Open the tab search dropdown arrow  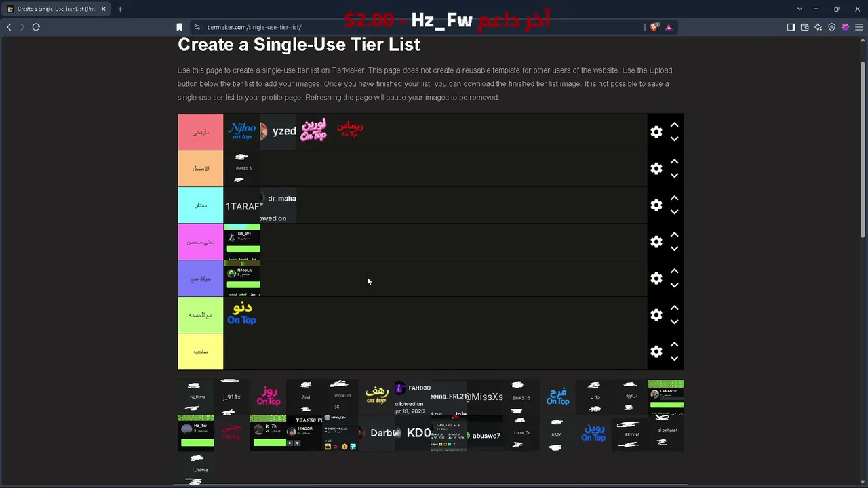pos(800,9)
